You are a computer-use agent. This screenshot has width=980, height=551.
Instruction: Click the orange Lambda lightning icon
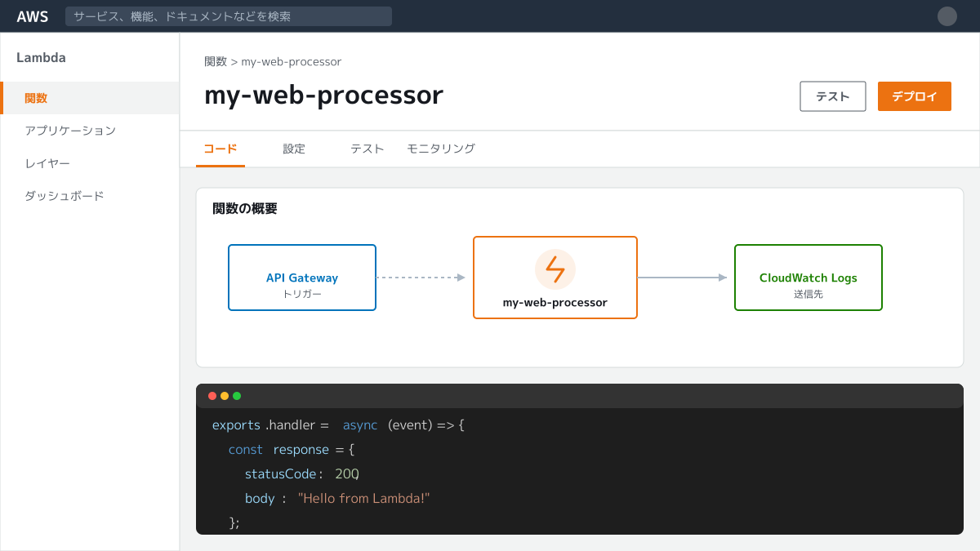coord(555,269)
